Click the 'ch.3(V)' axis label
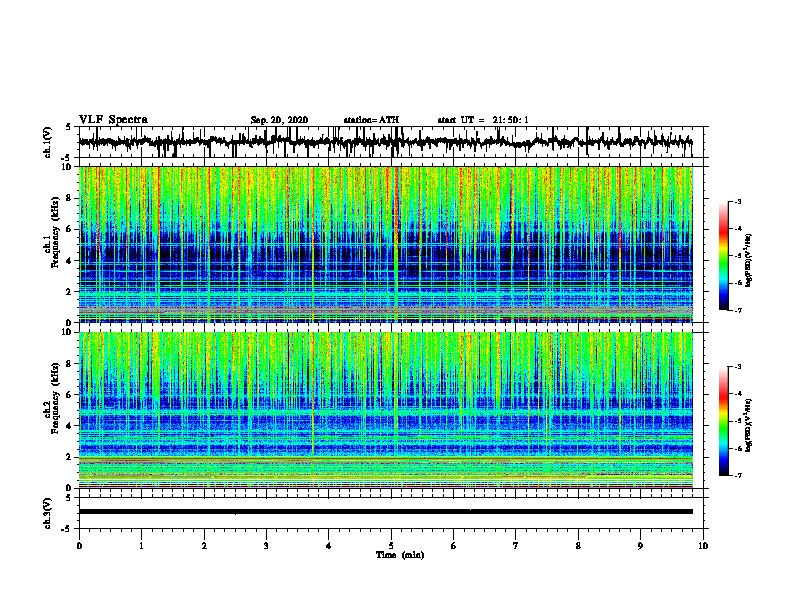This screenshot has height=612, width=792. point(48,513)
